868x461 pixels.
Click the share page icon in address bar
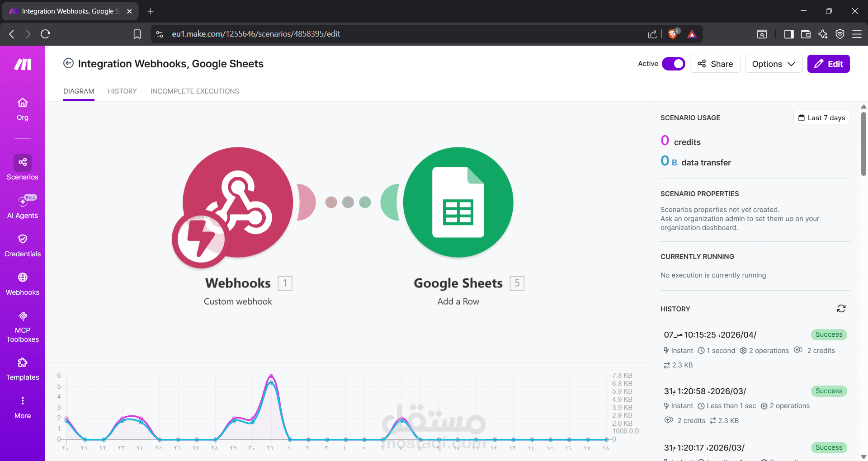click(652, 34)
